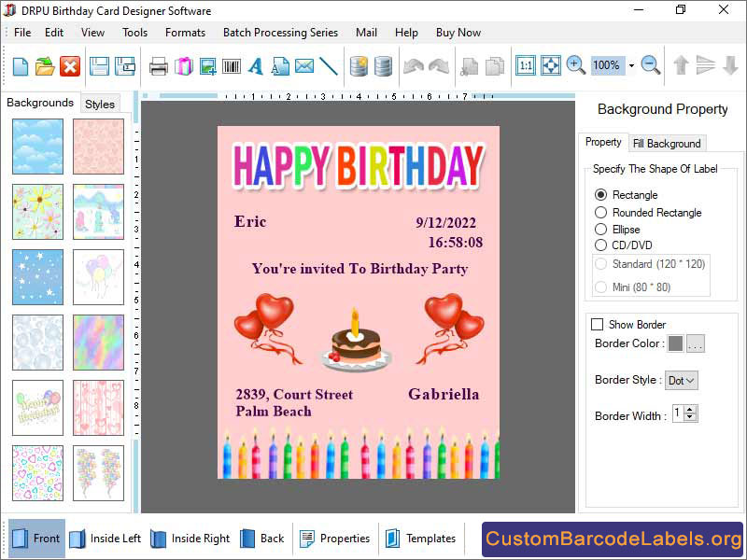747x560 pixels.
Task: Click the Undo arrow icon
Action: click(414, 65)
